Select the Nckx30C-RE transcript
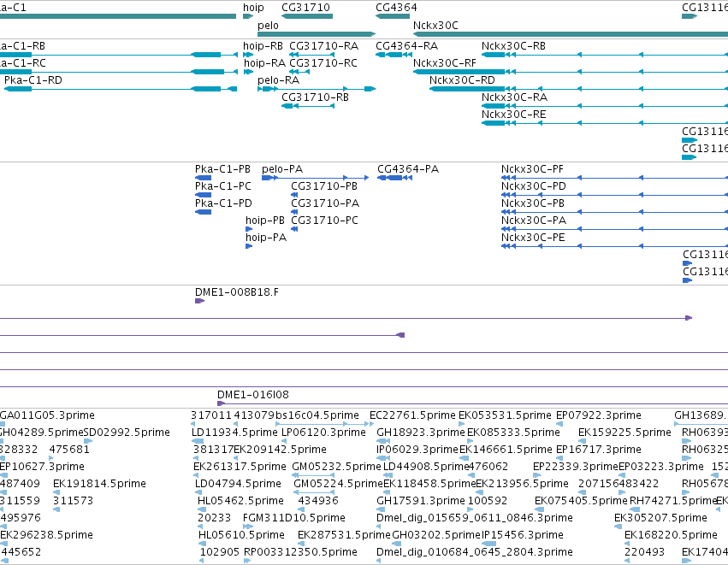The width and height of the screenshot is (728, 565). (x=605, y=123)
